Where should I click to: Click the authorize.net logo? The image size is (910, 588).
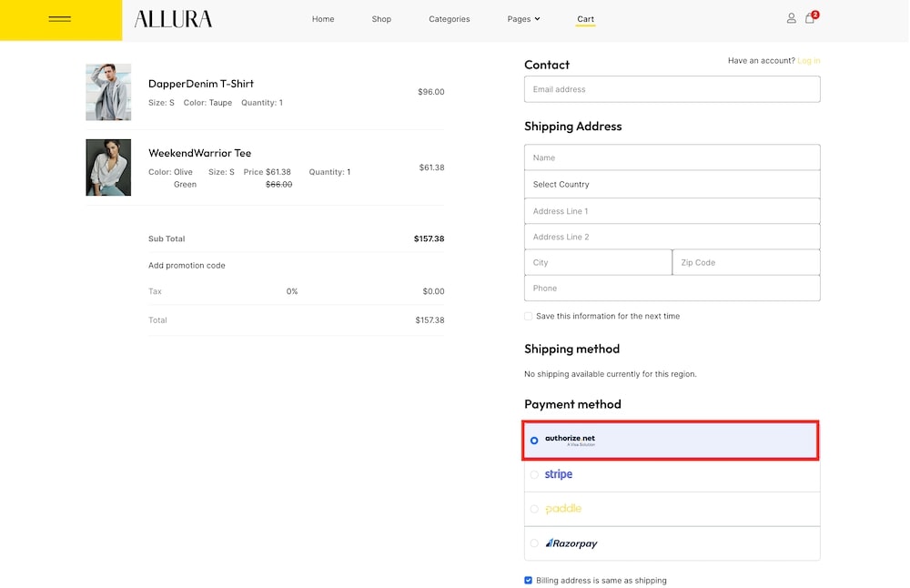click(570, 440)
